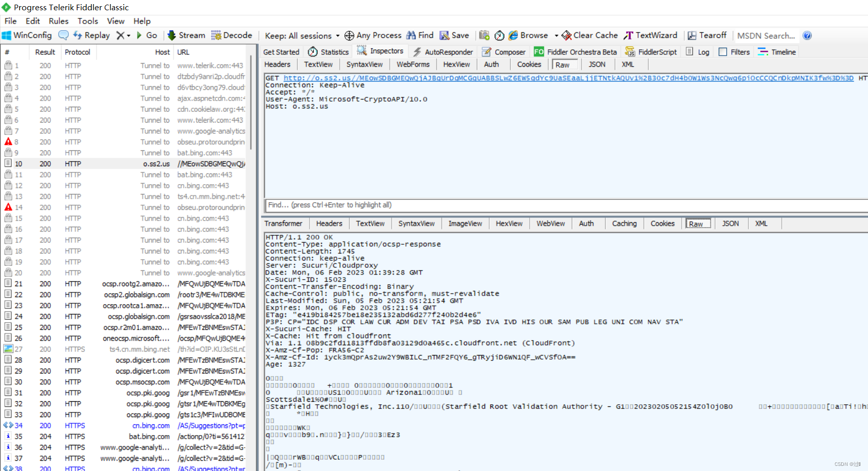
Task: Select session 26 oneocsp.microsoft row
Action: click(124, 338)
